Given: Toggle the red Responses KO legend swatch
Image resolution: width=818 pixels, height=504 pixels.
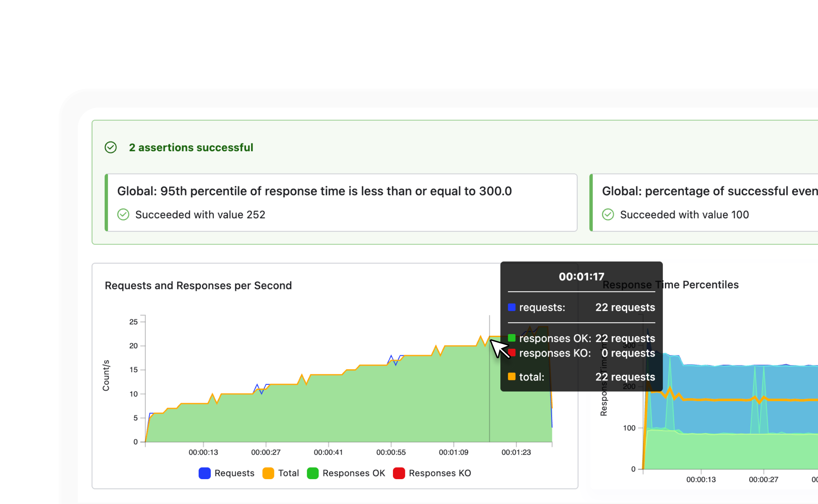Looking at the screenshot, I should [x=399, y=473].
